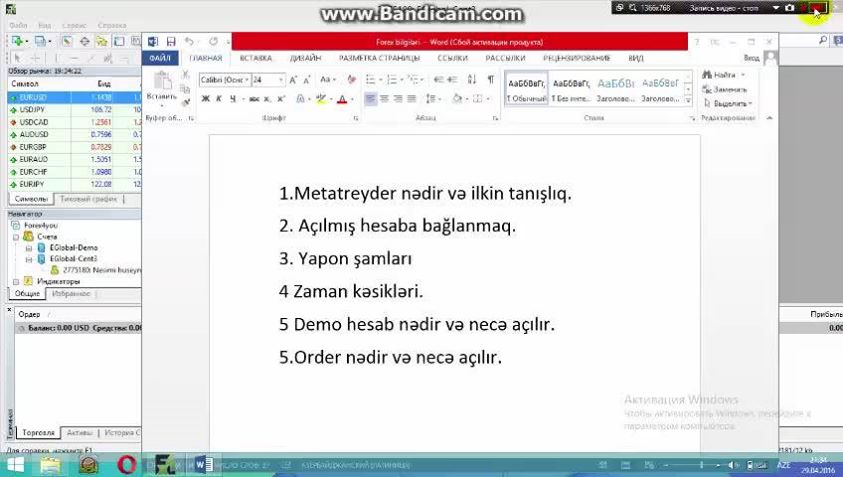Sort text with the A-Z icon
The image size is (843, 477).
click(471, 80)
